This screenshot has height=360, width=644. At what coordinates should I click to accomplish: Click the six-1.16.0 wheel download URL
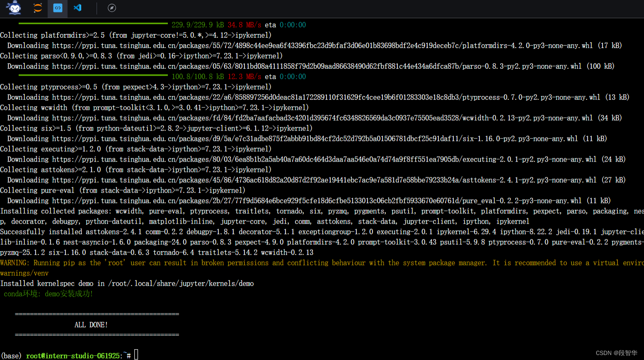point(315,139)
